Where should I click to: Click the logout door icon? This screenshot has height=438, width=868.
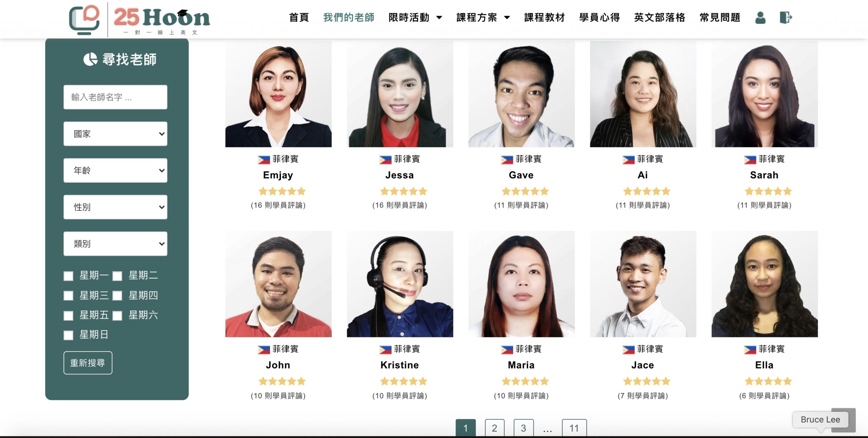[786, 18]
